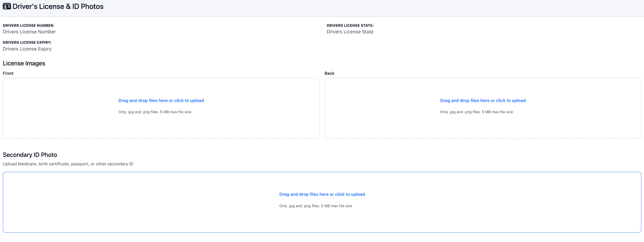
Task: Click the Secondary ID Photo heading
Action: (x=30, y=155)
